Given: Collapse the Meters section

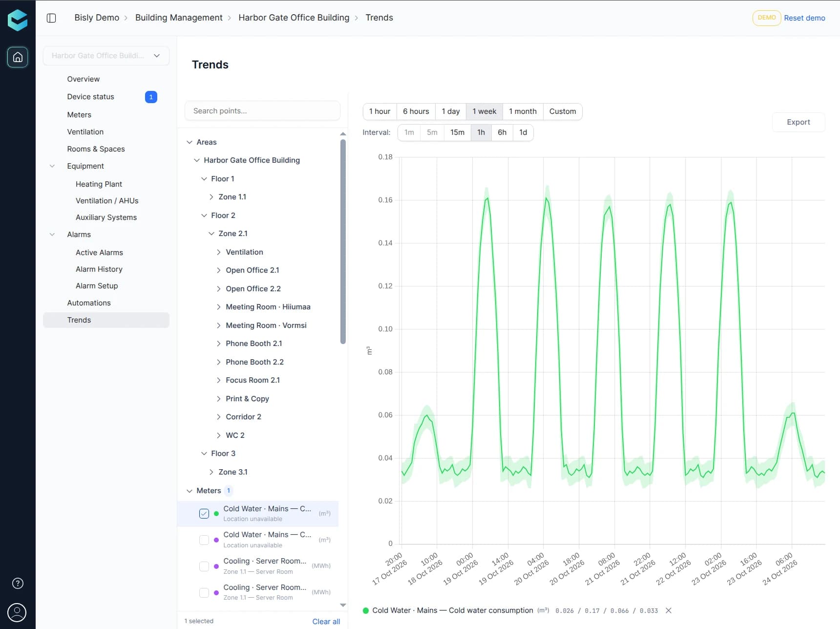Looking at the screenshot, I should 189,491.
